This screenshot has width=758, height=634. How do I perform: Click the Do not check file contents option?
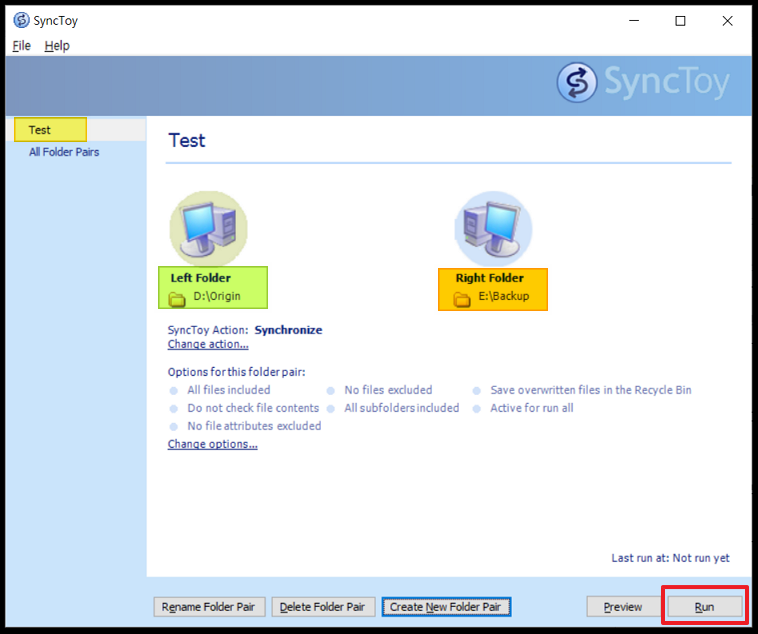click(253, 408)
